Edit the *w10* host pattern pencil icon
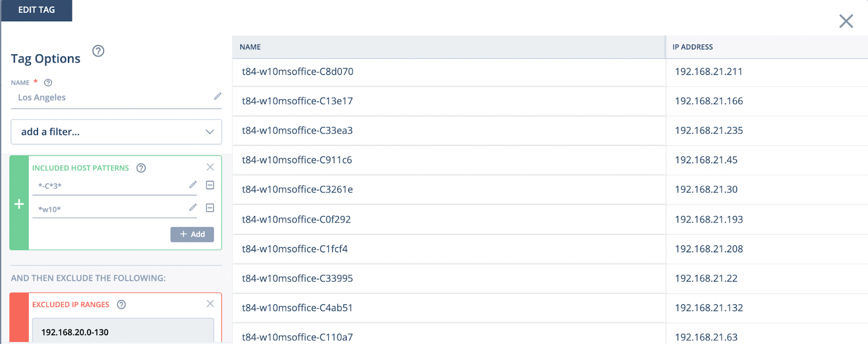Screen dimensions: 868x344 (x=193, y=208)
